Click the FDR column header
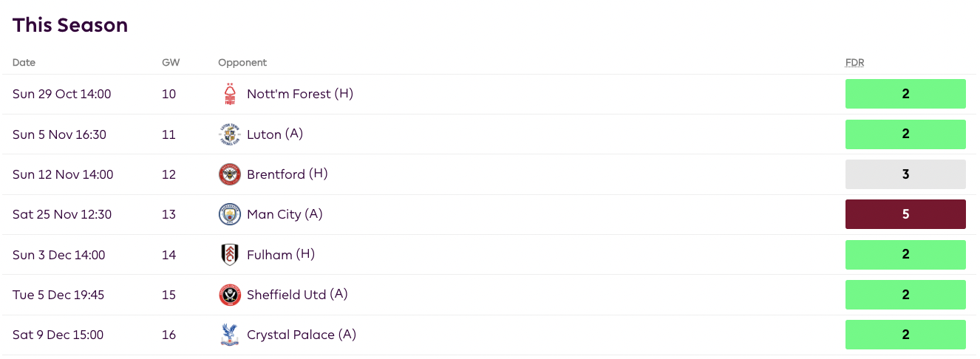This screenshot has width=980, height=359. (x=854, y=63)
